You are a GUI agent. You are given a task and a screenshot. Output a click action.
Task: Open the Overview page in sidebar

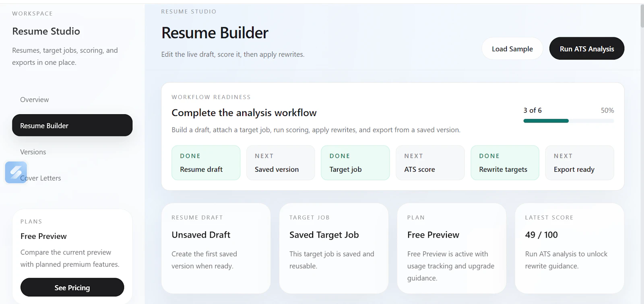[35, 100]
